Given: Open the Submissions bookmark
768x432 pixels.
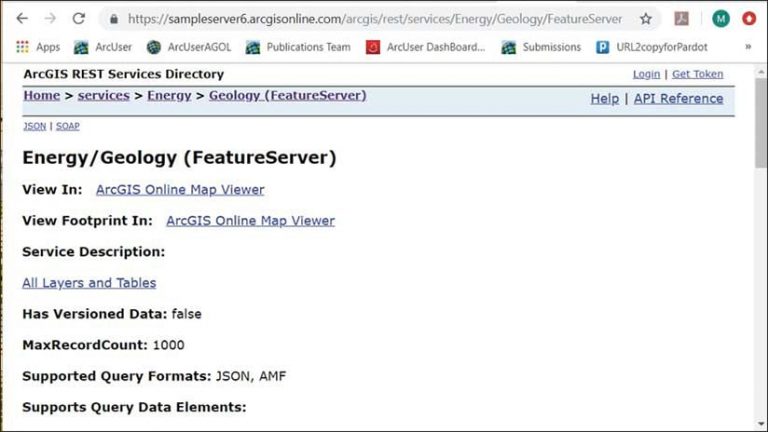Looking at the screenshot, I should tap(541, 47).
